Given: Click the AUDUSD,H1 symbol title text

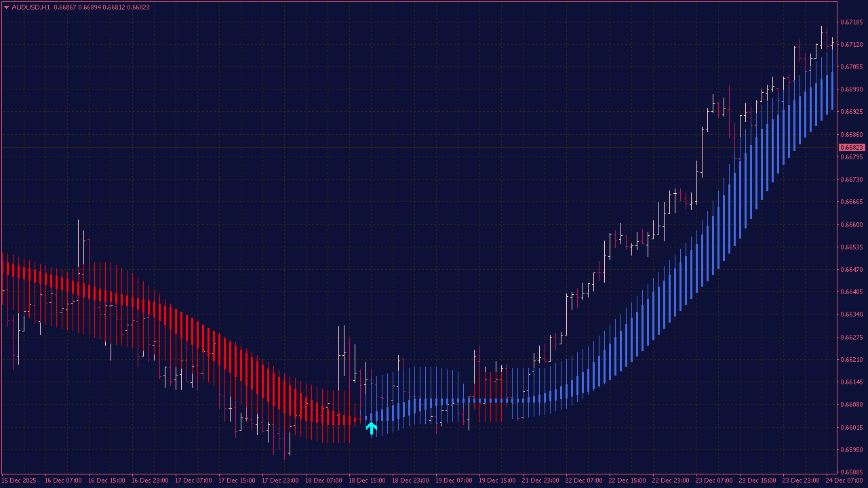Looking at the screenshot, I should tap(31, 7).
